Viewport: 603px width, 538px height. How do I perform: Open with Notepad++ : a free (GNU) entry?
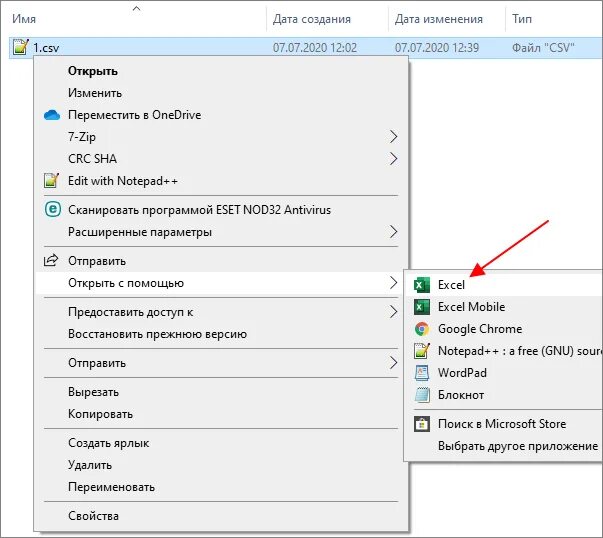[x=503, y=351]
